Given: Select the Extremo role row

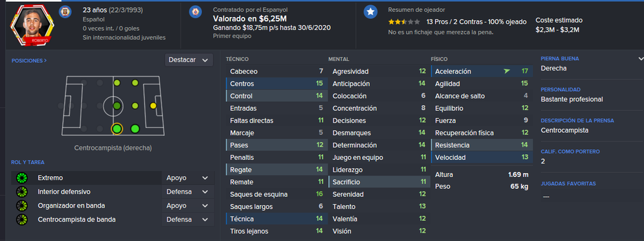Looking at the screenshot, I should 86,178.
